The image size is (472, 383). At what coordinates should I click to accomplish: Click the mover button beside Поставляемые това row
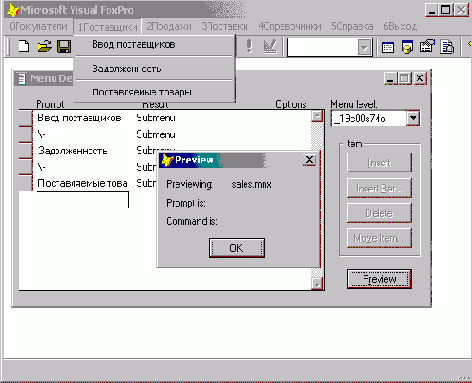(26, 183)
